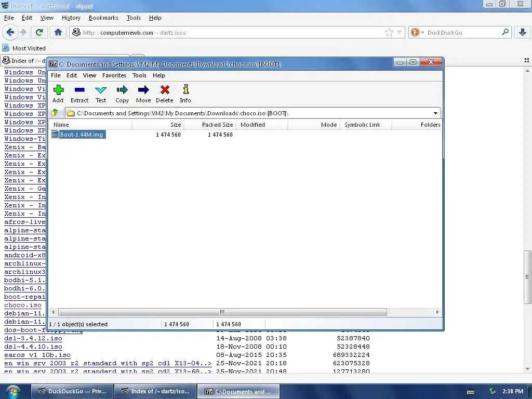Click the browser Back arrow
The width and height of the screenshot is (532, 399).
click(x=10, y=32)
